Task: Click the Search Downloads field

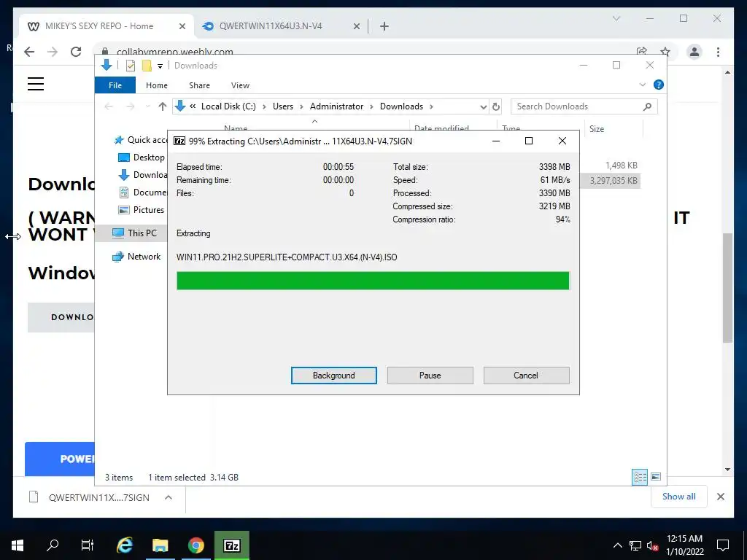Action: [584, 106]
